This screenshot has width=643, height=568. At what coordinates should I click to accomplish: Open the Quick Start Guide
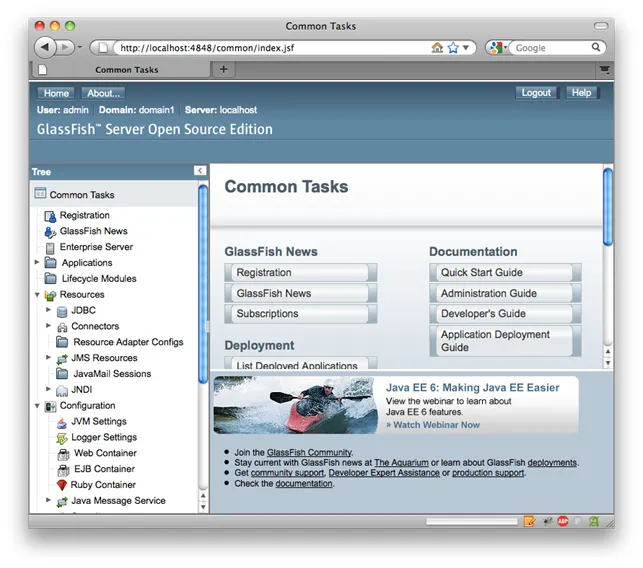point(505,273)
